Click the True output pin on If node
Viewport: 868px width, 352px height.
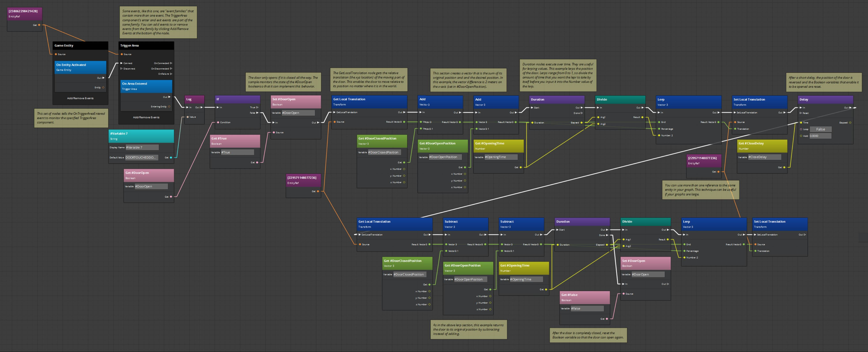257,107
